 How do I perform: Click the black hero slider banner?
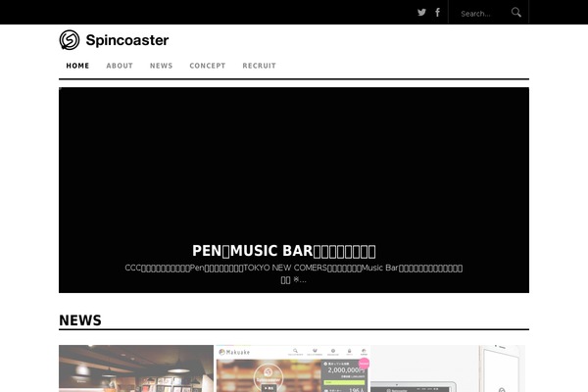coord(294,190)
